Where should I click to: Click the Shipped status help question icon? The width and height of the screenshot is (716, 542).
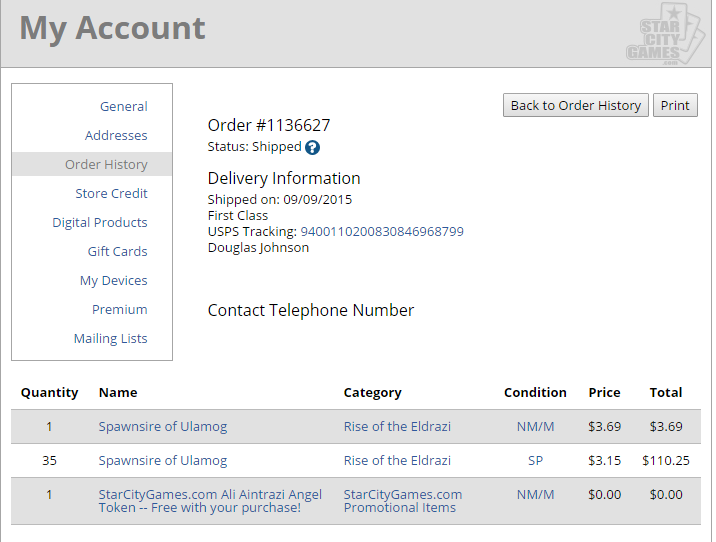[312, 147]
